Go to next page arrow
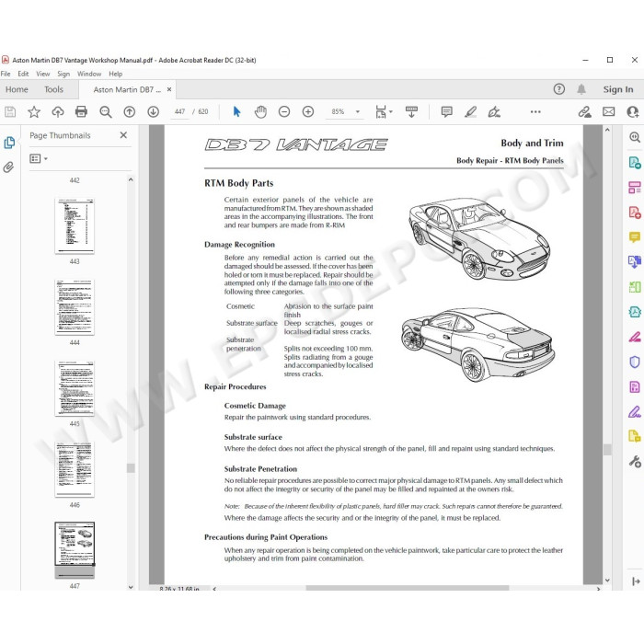The image size is (644, 644). pyautogui.click(x=154, y=111)
